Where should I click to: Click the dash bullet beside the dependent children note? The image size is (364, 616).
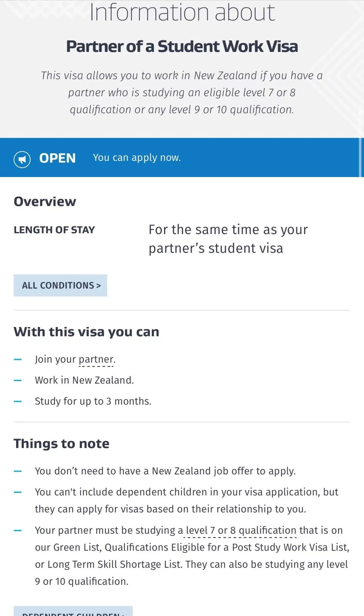[x=18, y=492]
